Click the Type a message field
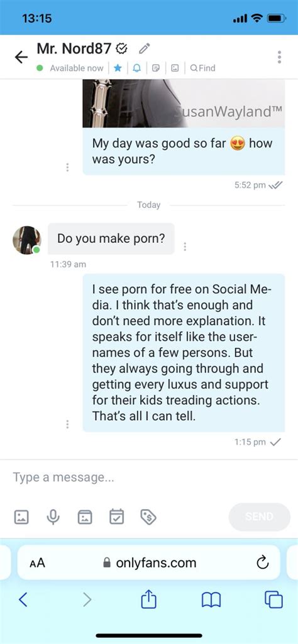 tap(149, 477)
